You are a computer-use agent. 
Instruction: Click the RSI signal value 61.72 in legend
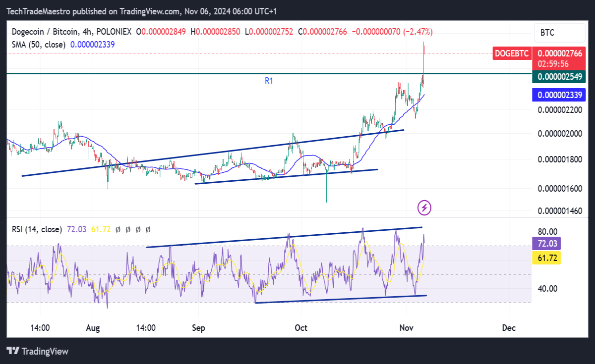click(x=101, y=229)
